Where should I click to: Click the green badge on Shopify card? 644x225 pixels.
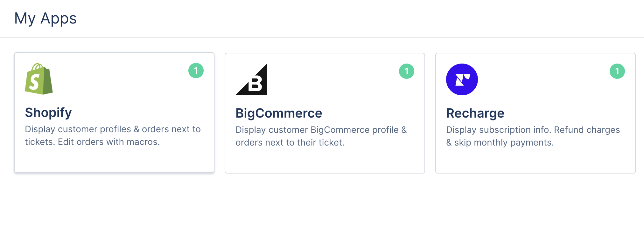click(x=196, y=71)
